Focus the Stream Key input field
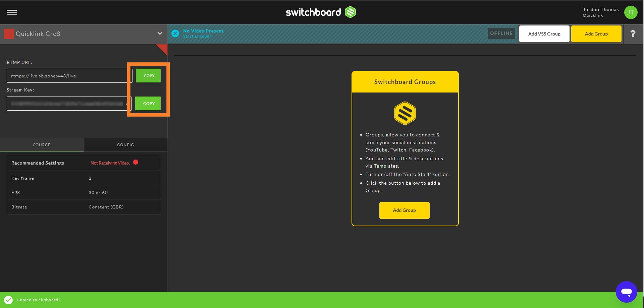This screenshot has height=308, width=644. pos(69,104)
